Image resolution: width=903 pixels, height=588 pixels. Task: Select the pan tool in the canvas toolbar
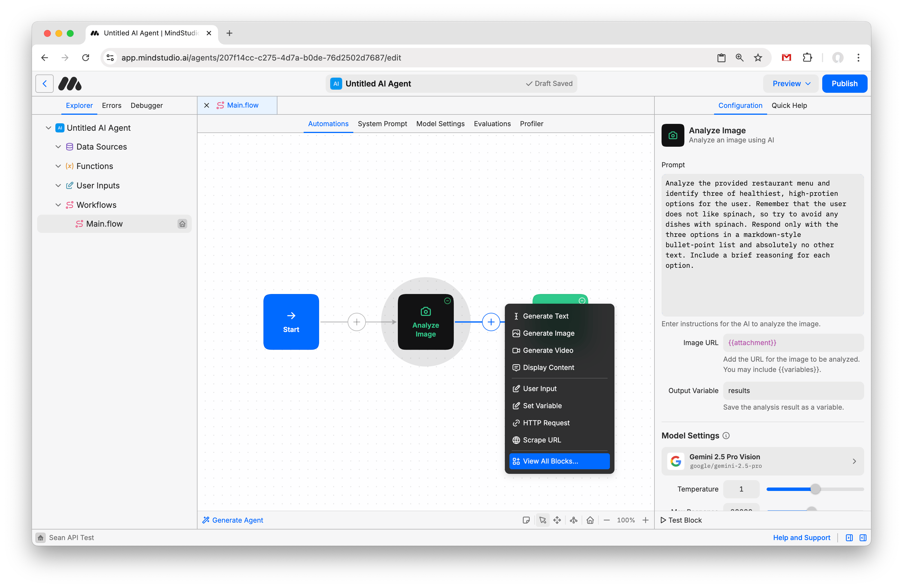558,520
